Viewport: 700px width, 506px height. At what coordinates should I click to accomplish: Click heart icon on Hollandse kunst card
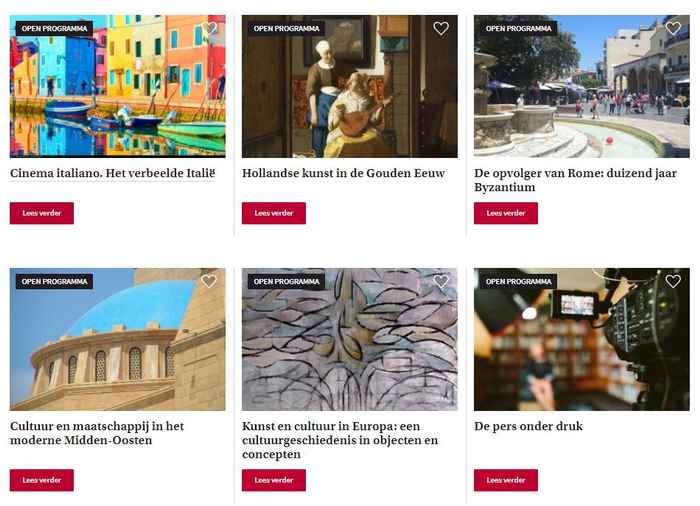pos(441,28)
